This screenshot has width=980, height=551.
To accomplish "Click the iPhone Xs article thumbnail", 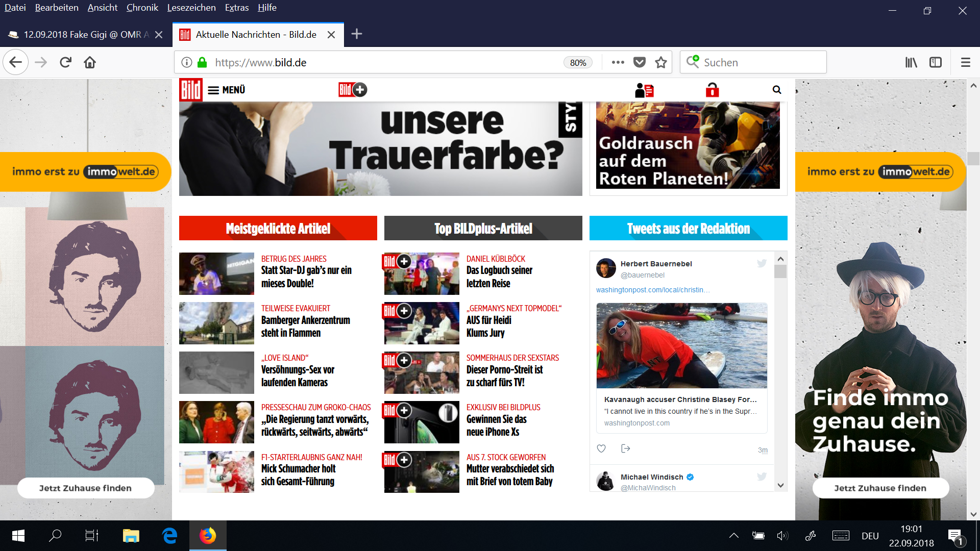I will 422,422.
